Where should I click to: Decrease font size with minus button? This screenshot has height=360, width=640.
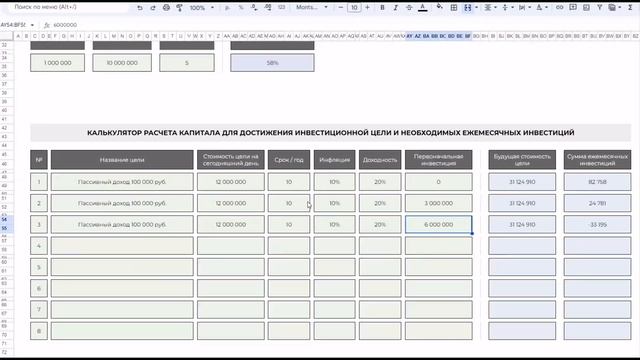point(341,7)
